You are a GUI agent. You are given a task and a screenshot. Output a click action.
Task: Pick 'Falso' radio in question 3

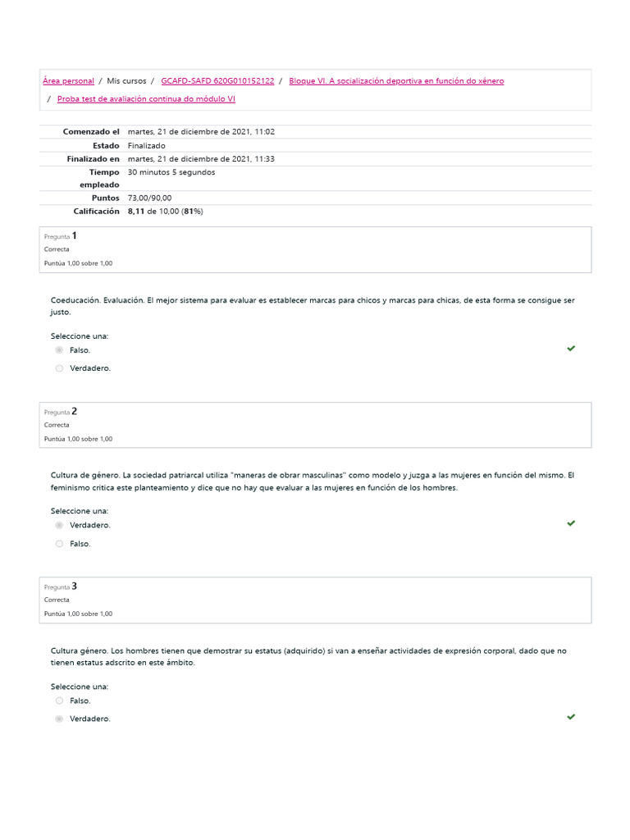[x=59, y=701]
